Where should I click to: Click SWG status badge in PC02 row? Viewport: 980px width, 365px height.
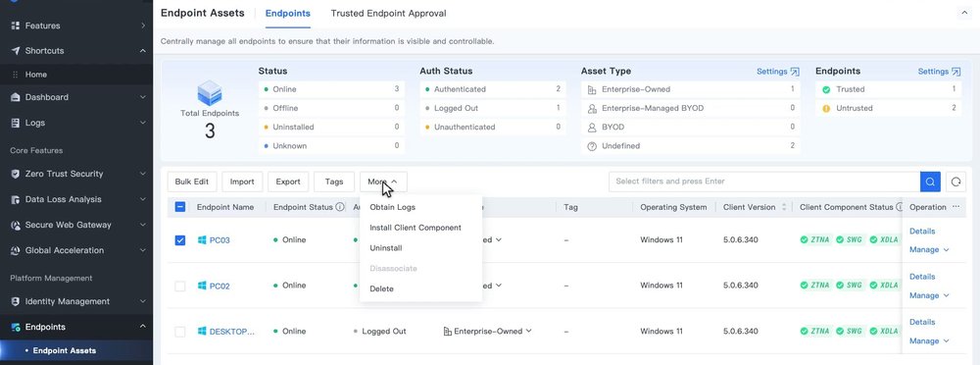(851, 286)
